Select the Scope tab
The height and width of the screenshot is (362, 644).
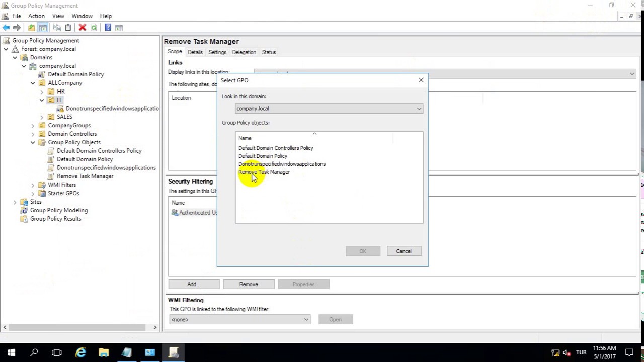tap(175, 52)
